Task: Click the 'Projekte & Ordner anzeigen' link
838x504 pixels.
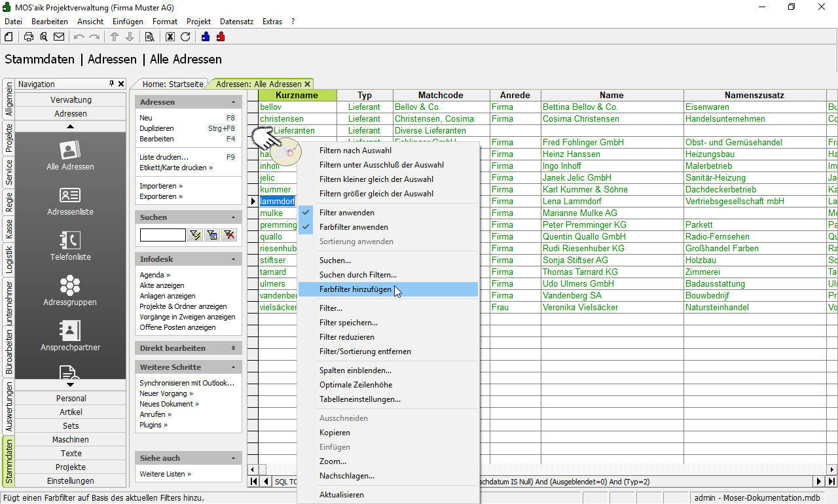Action: pyautogui.click(x=183, y=306)
